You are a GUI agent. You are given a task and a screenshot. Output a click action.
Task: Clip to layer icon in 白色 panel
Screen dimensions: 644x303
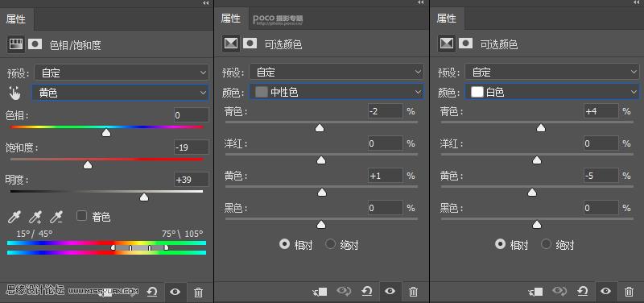tap(536, 292)
